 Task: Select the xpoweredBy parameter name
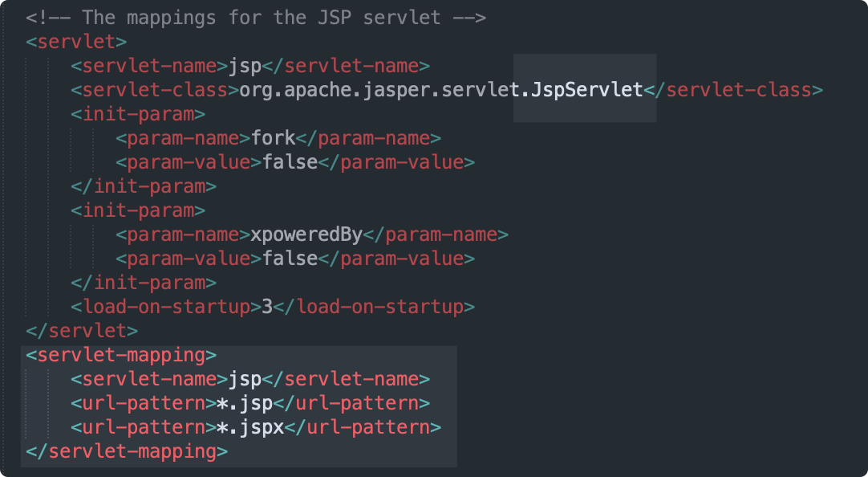[x=307, y=234]
